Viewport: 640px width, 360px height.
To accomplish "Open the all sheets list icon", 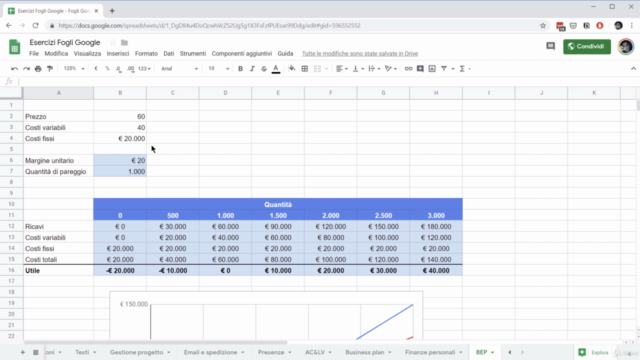I will (x=36, y=352).
